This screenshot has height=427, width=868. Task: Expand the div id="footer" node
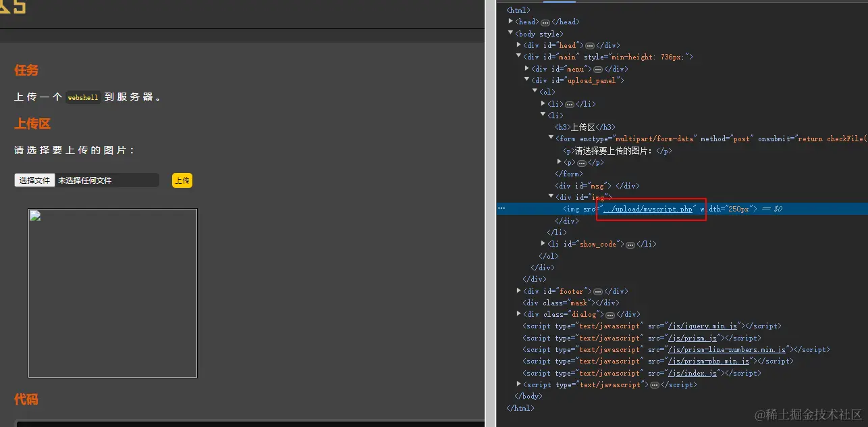[x=519, y=291]
